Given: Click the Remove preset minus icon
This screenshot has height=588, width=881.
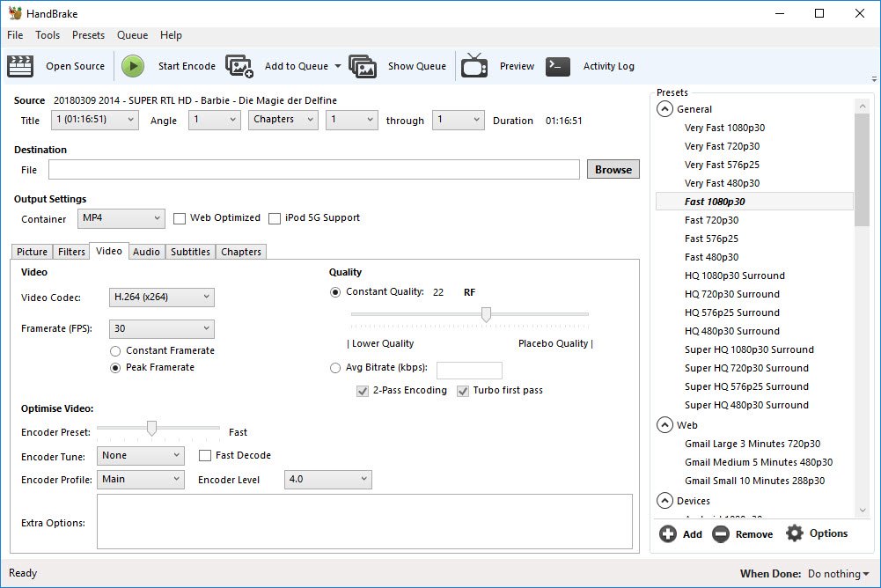Looking at the screenshot, I should 721,533.
